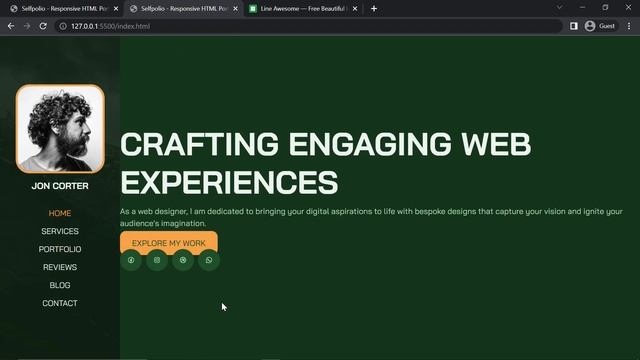
Task: Minimize the browser window
Action: point(582,7)
